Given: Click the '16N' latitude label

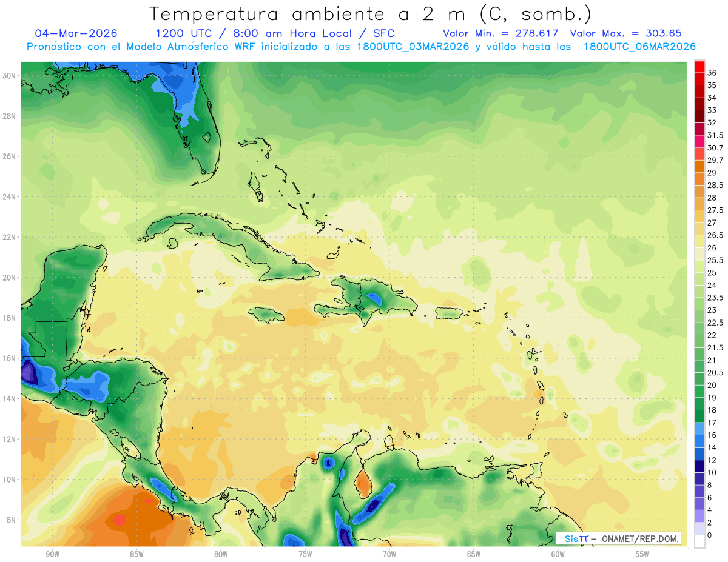Looking at the screenshot, I should [10, 358].
